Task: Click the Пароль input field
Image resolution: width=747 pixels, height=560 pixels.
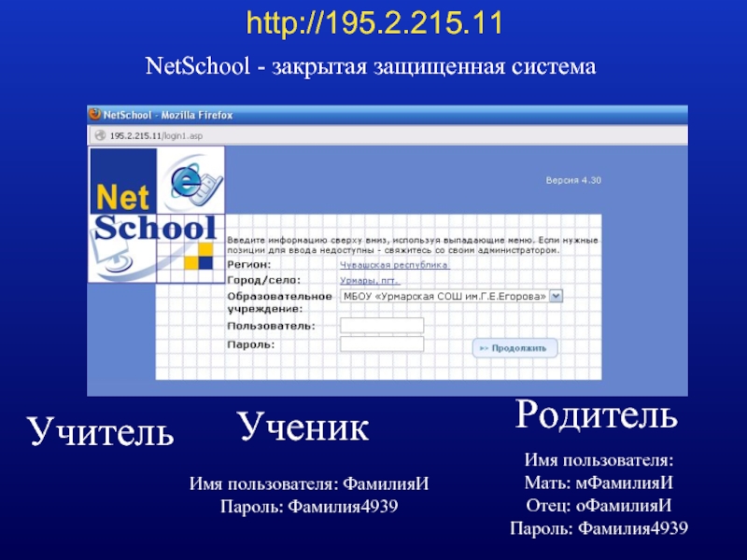Action: [382, 344]
